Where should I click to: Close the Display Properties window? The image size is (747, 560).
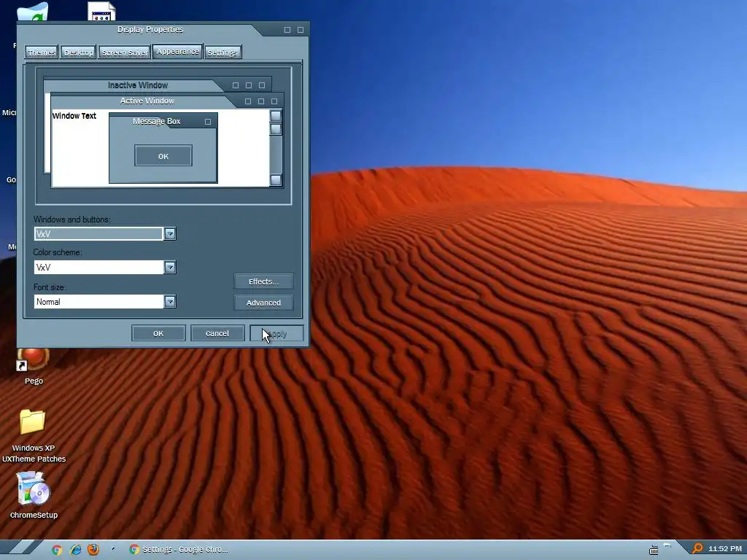(301, 30)
